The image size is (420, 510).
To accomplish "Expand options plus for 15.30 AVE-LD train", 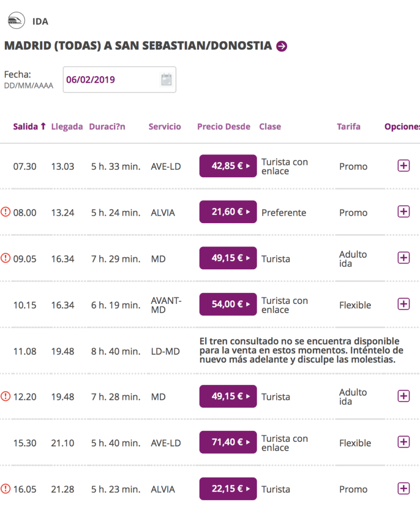I will (404, 442).
